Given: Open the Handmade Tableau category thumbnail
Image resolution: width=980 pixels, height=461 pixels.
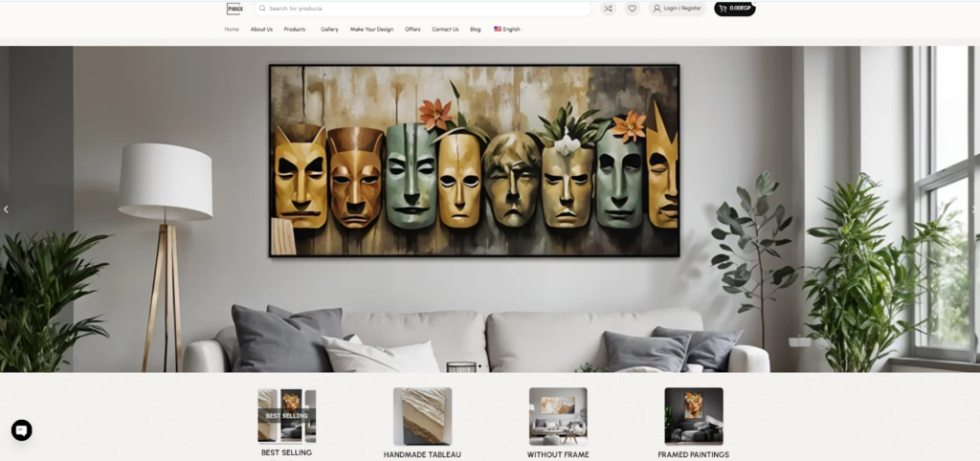Looking at the screenshot, I should (x=422, y=416).
